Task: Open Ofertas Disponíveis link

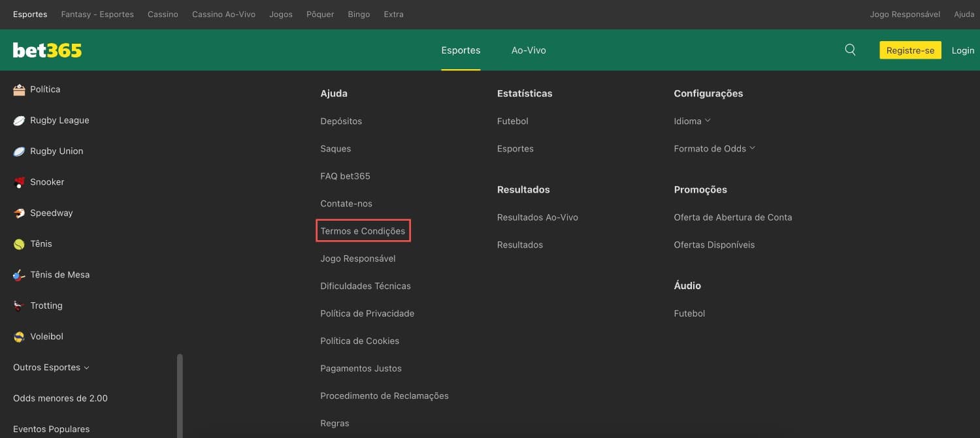Action: (714, 245)
